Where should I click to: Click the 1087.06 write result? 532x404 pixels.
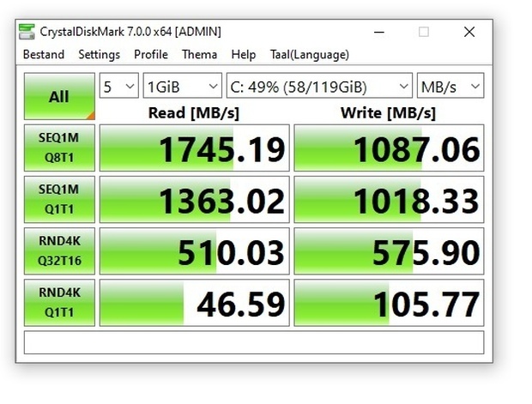389,148
